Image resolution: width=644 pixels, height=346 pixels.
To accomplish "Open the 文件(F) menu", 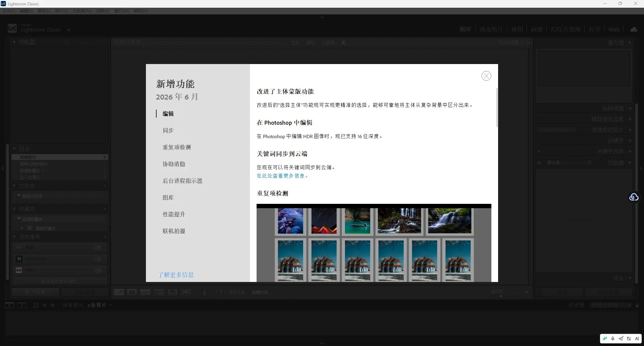I will click(9, 11).
